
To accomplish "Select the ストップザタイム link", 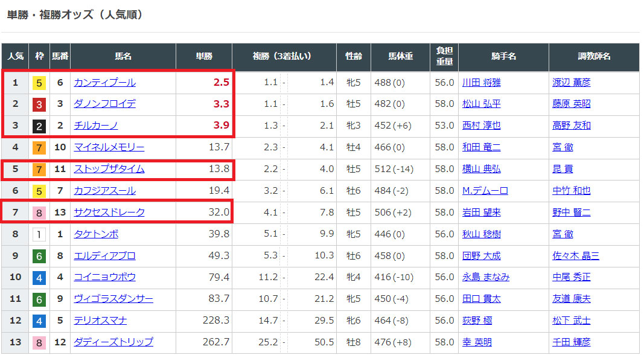I will coord(109,169).
